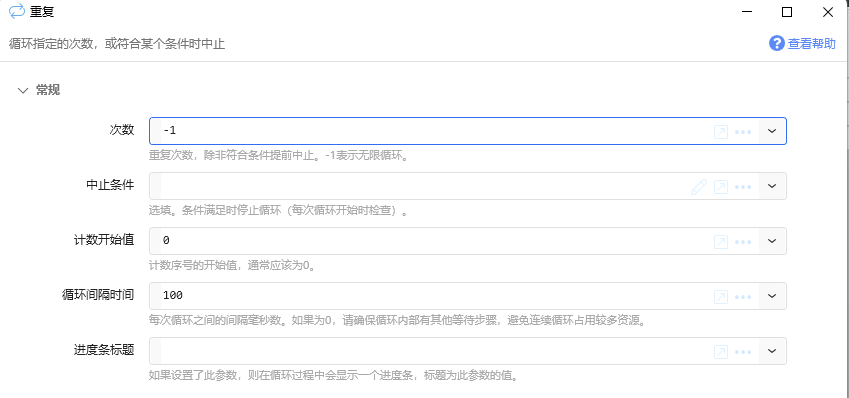The width and height of the screenshot is (849, 398).
Task: Click the expand-editor arrow icon in 次数 row
Action: point(721,132)
